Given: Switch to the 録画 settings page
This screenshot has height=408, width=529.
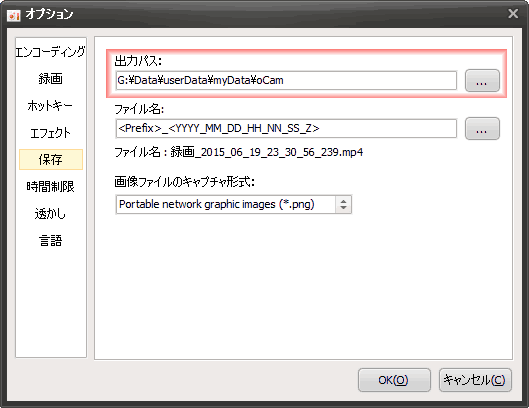Looking at the screenshot, I should [51, 79].
